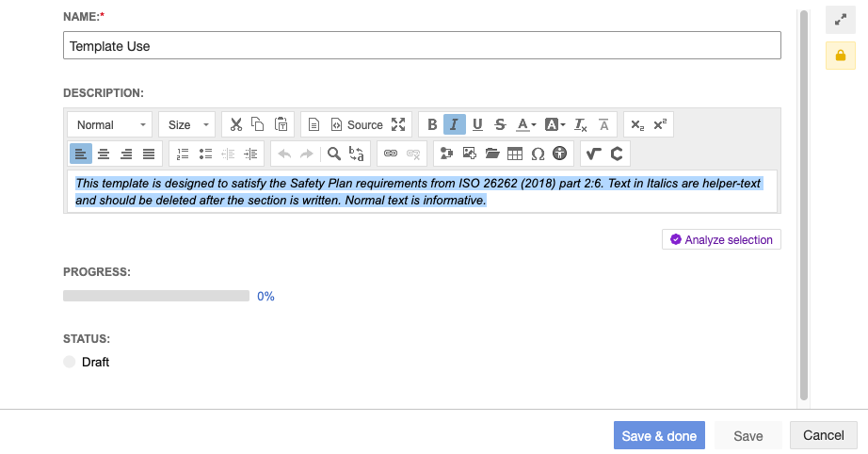Open the font Size dropdown

point(187,124)
